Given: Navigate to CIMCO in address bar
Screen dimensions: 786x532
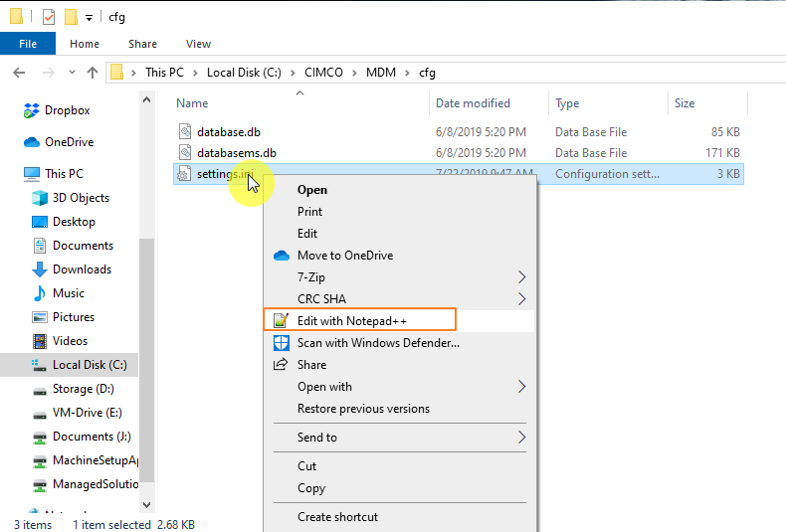Looking at the screenshot, I should point(323,73).
